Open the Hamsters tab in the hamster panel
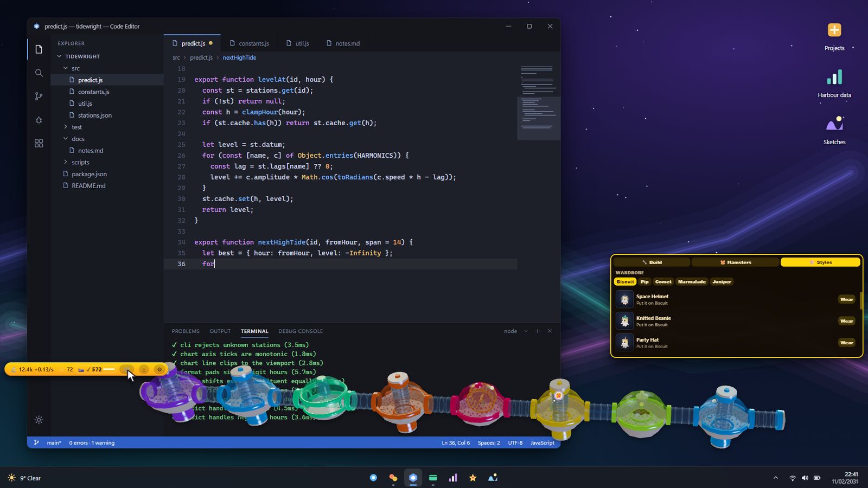The width and height of the screenshot is (868, 488). [x=736, y=262]
